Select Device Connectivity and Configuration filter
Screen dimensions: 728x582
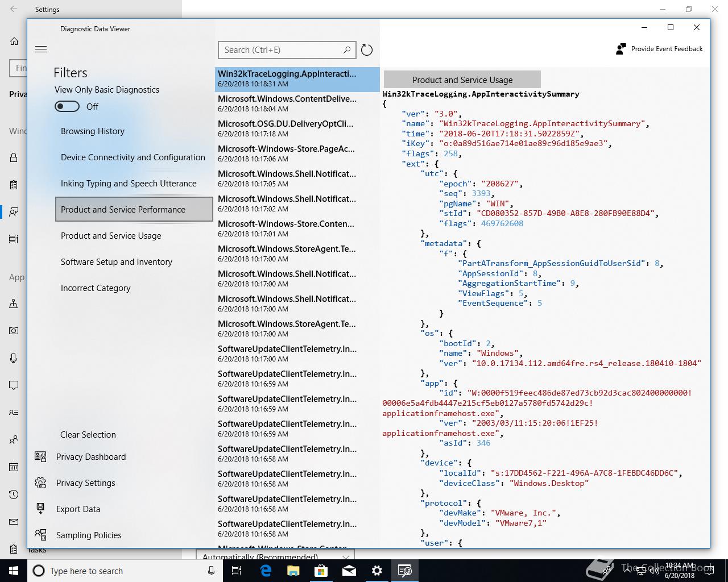point(133,157)
